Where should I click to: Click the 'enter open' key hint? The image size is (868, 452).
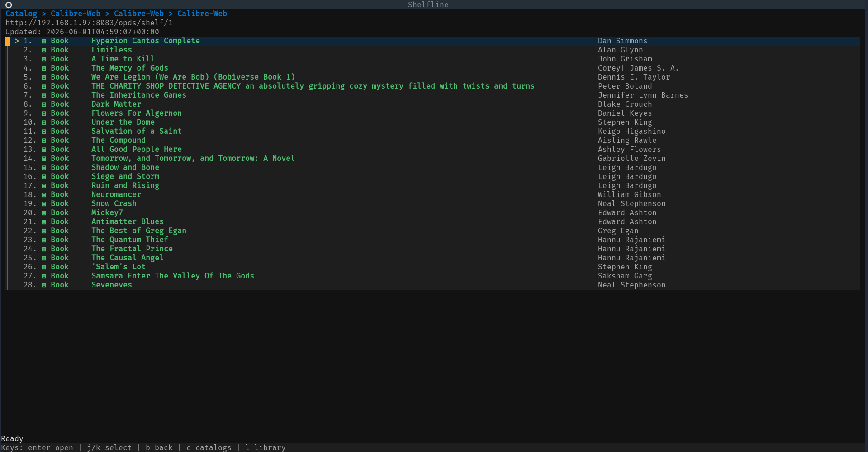coord(51,447)
